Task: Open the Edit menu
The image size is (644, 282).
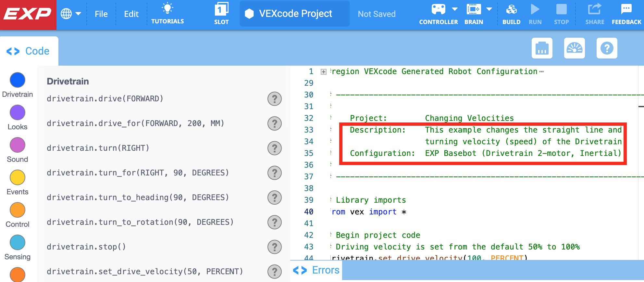Action: tap(131, 14)
